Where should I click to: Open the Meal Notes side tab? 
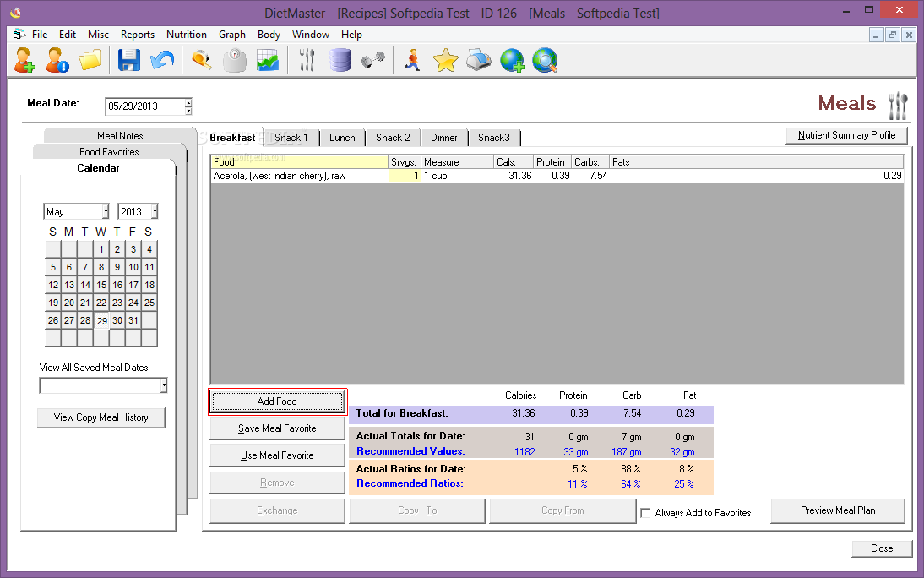coord(120,136)
